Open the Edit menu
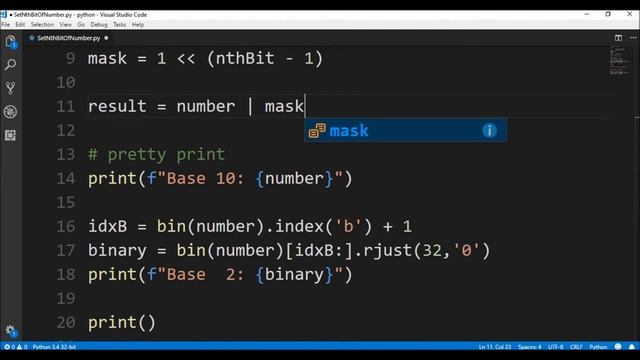This screenshot has height=360, width=640. (20, 24)
